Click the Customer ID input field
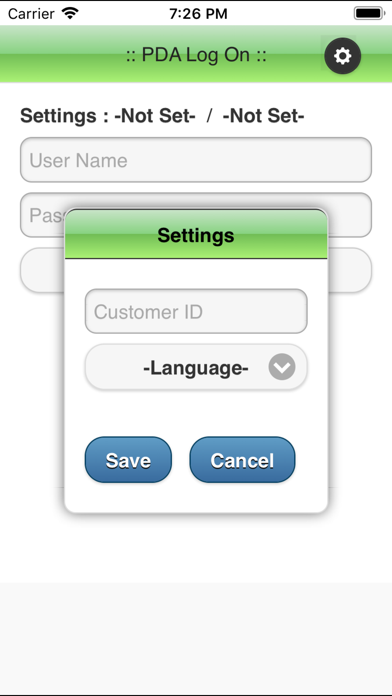This screenshot has height=696, width=392. click(196, 312)
